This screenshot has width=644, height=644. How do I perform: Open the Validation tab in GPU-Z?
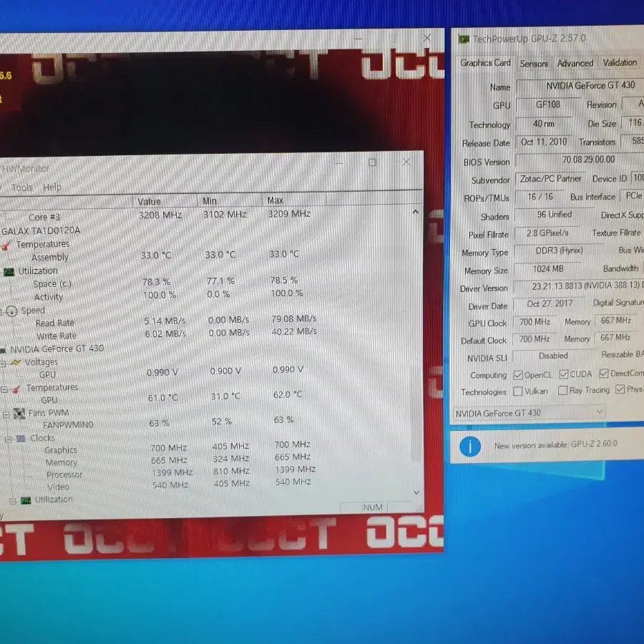pyautogui.click(x=620, y=62)
